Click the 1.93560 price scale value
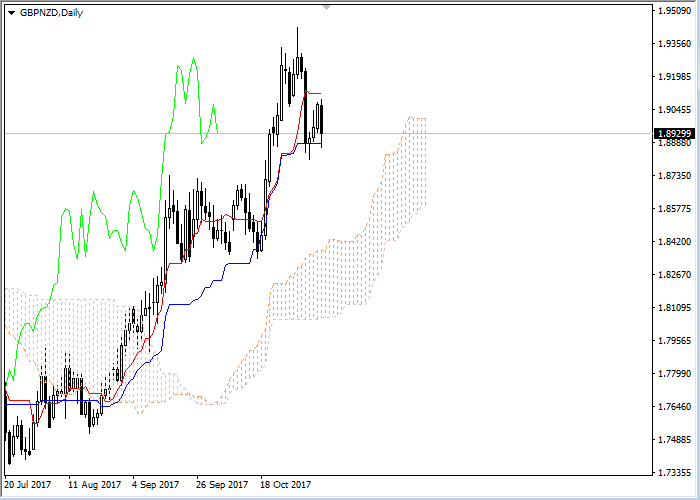The width and height of the screenshot is (700, 500). tap(674, 43)
